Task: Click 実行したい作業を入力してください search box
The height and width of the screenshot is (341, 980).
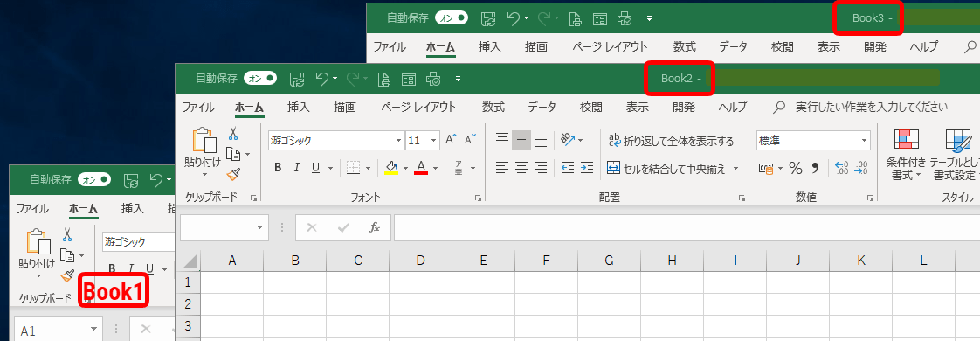Action: coord(871,107)
